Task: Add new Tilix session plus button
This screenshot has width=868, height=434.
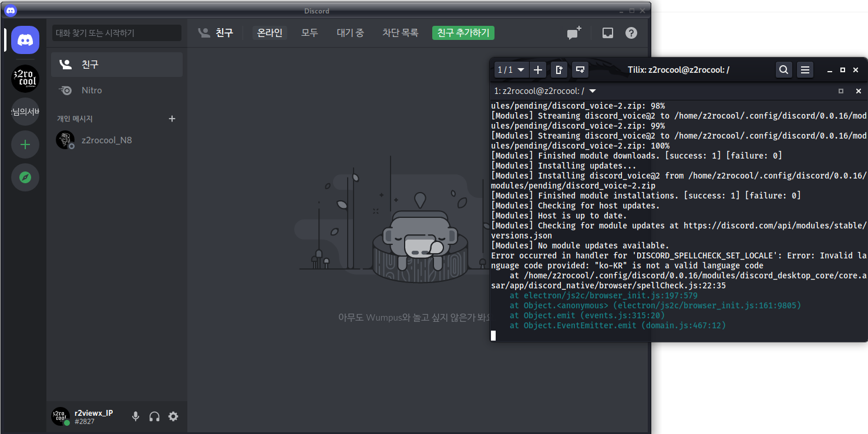Action: (x=537, y=70)
